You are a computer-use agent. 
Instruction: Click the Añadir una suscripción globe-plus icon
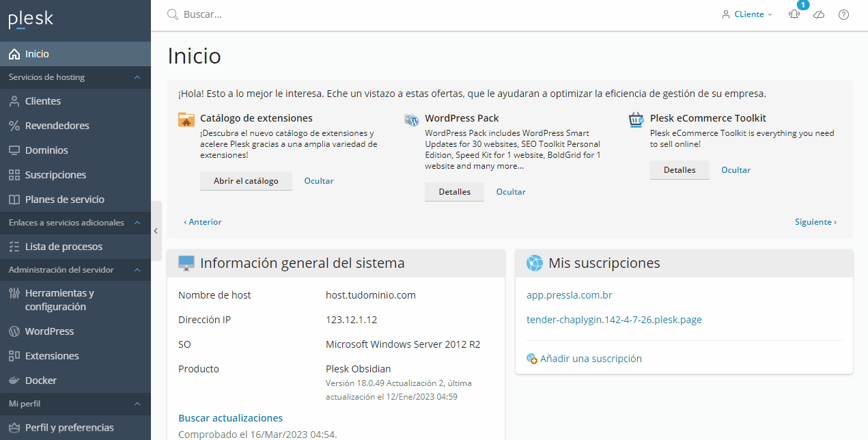(x=532, y=359)
